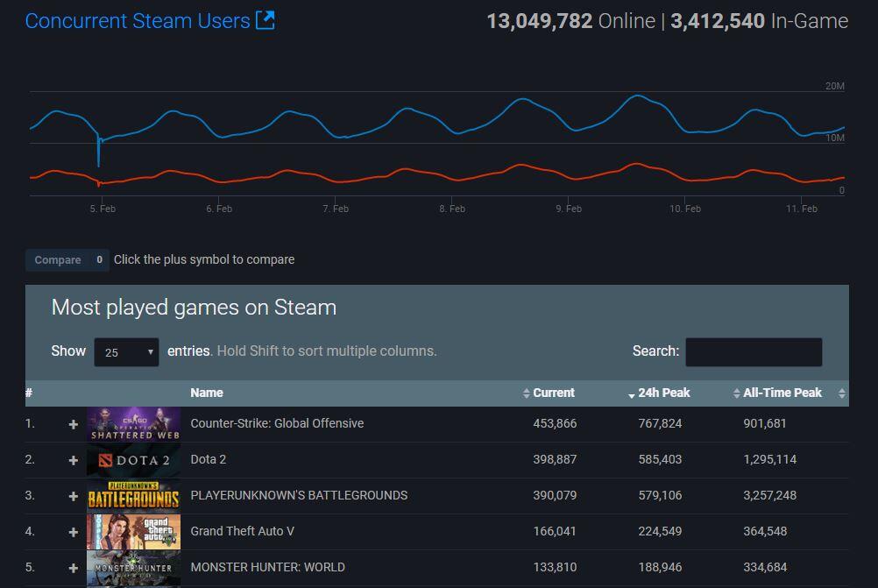Add Counter-Strike: Global Offensive to compare with plus

pos(74,424)
